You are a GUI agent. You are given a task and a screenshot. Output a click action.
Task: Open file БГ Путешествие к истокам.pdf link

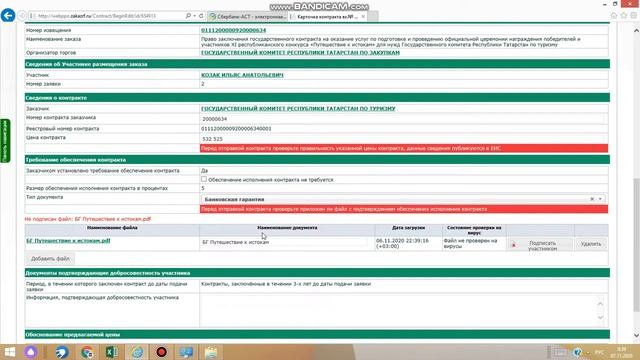pyautogui.click(x=68, y=241)
